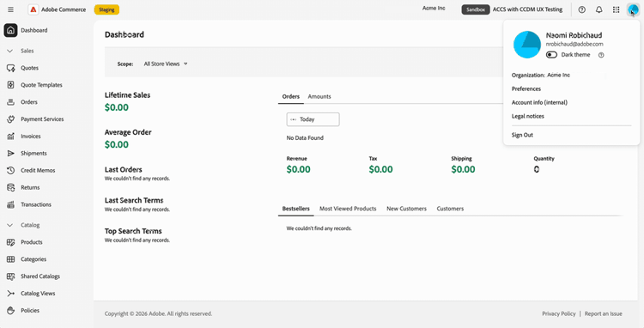The image size is (644, 328).
Task: Click the Dark theme help info icon
Action: (x=601, y=55)
